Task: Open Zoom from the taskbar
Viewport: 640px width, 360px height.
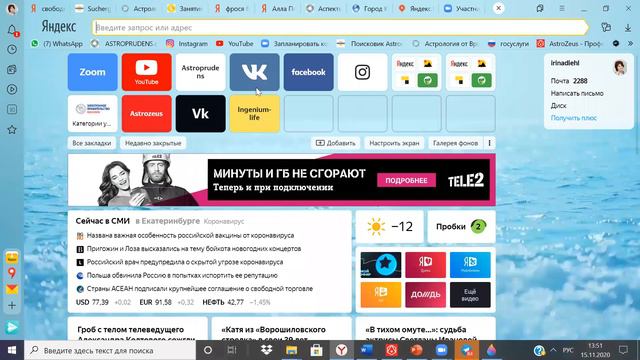Action: pos(441,350)
